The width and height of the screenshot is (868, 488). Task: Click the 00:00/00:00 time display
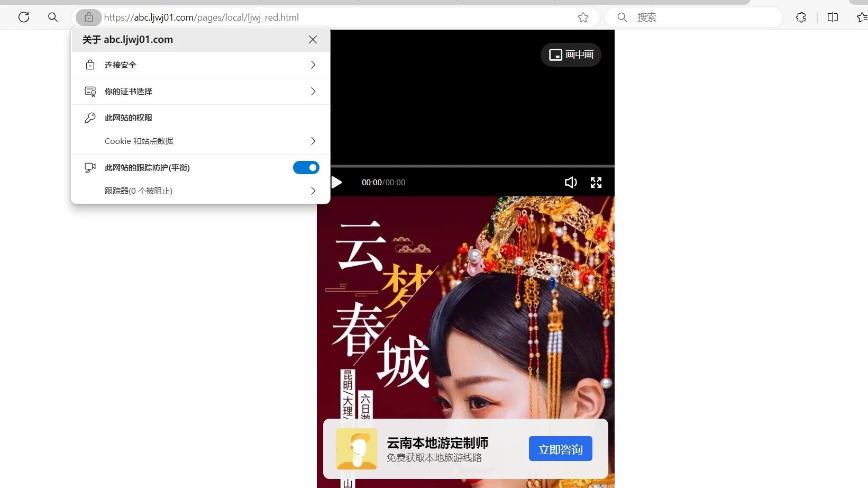(383, 183)
